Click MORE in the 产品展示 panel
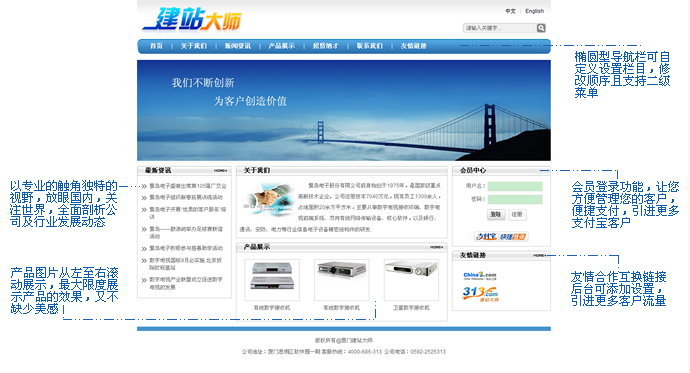 coord(437,247)
